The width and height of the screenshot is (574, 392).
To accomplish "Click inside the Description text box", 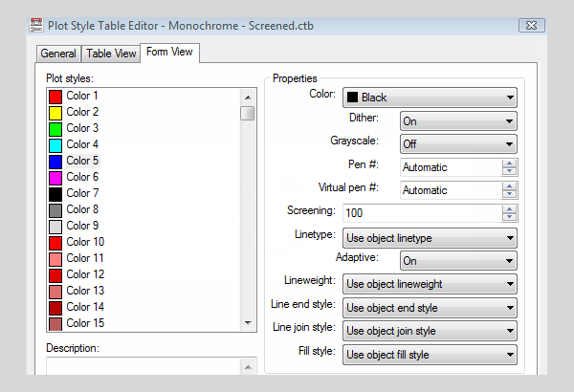I will (x=143, y=367).
